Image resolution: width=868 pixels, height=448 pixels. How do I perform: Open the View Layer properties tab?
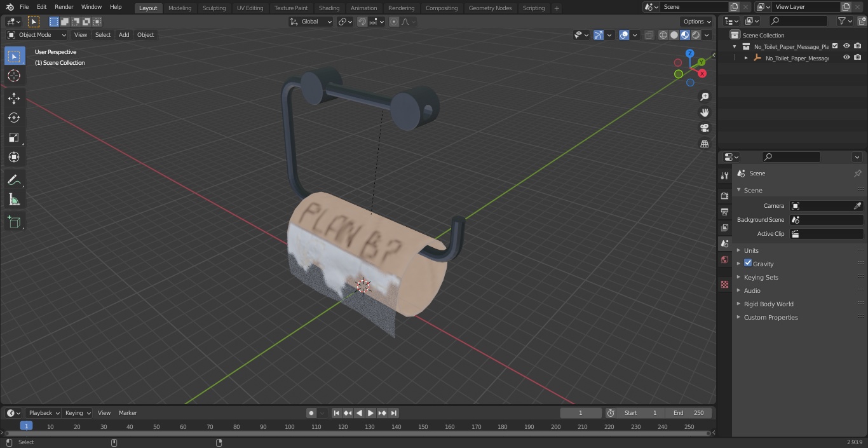click(724, 227)
